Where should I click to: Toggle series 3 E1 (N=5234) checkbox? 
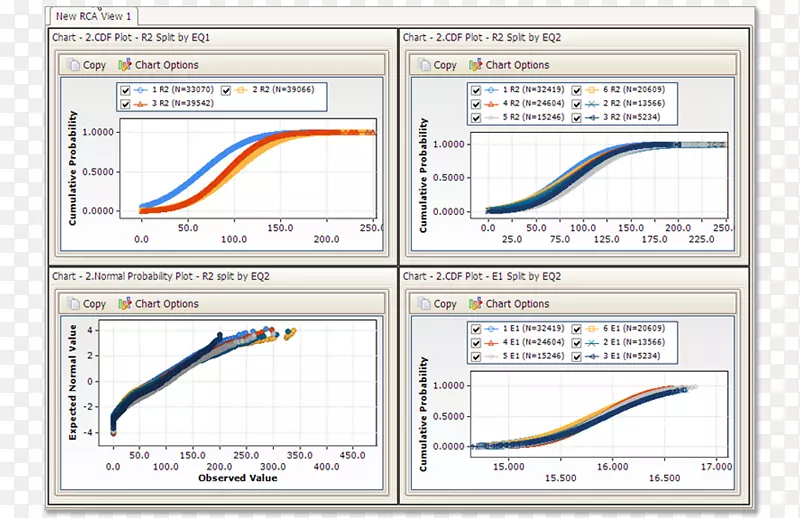(577, 357)
